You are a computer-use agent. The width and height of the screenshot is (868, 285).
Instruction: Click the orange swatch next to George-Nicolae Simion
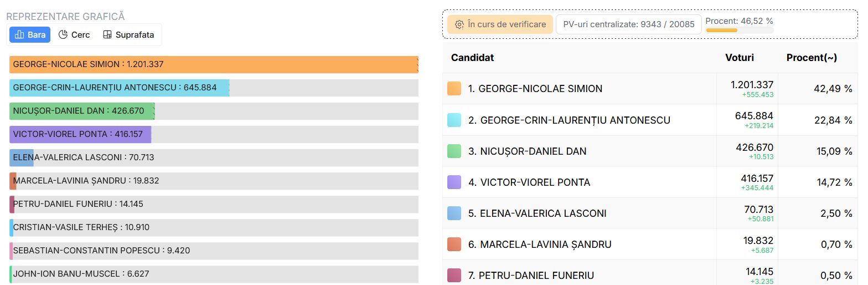click(x=454, y=89)
